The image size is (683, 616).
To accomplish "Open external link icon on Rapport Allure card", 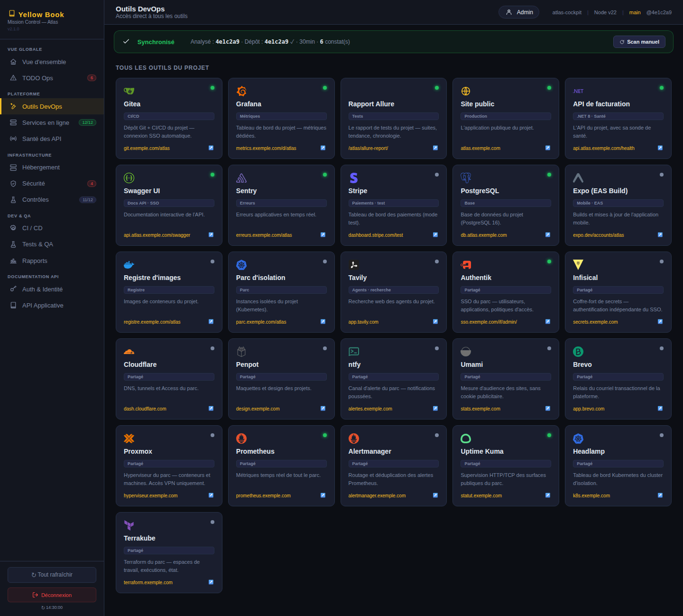I will click(435, 148).
